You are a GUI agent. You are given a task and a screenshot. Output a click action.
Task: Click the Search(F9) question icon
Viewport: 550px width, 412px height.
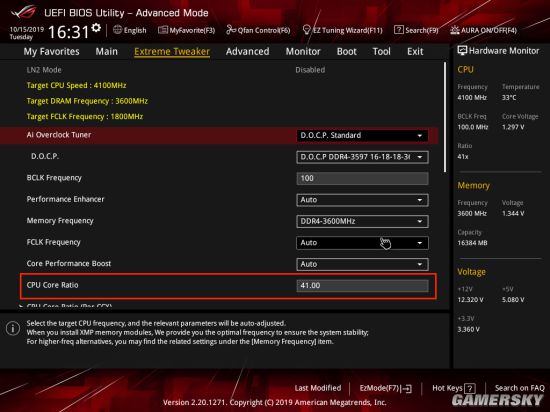pyautogui.click(x=398, y=30)
